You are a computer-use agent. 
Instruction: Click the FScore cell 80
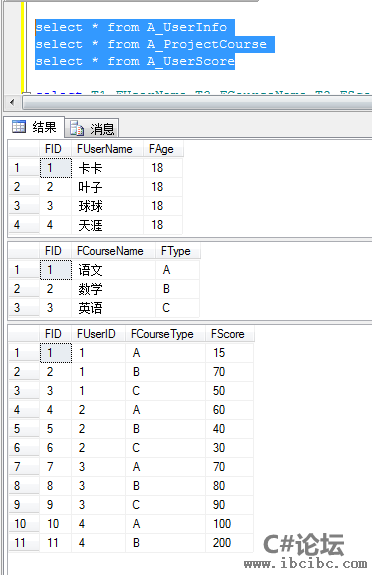(x=229, y=486)
